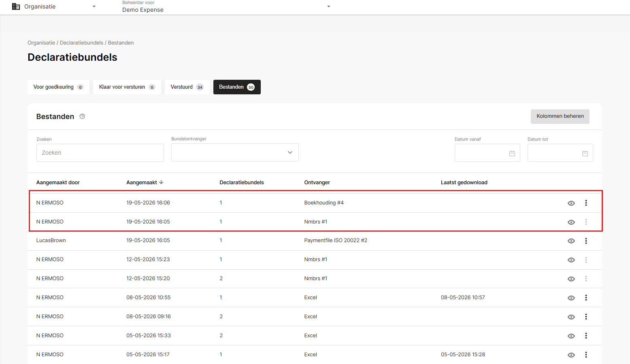Click the Kolommen beheren button

tap(560, 116)
